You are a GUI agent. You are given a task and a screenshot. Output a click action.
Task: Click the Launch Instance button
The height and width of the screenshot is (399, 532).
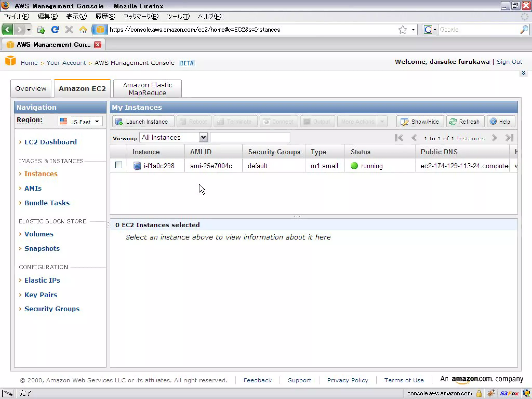pyautogui.click(x=143, y=122)
